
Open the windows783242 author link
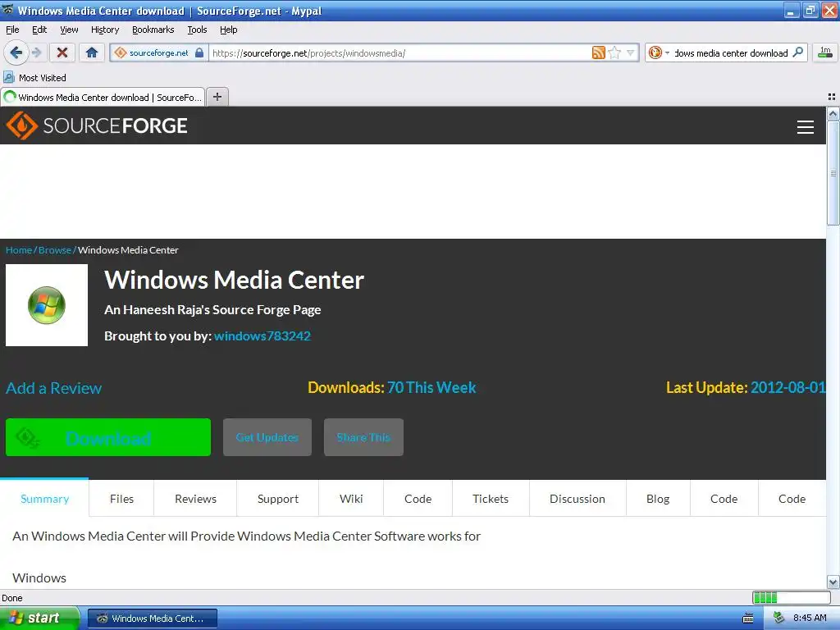(262, 336)
